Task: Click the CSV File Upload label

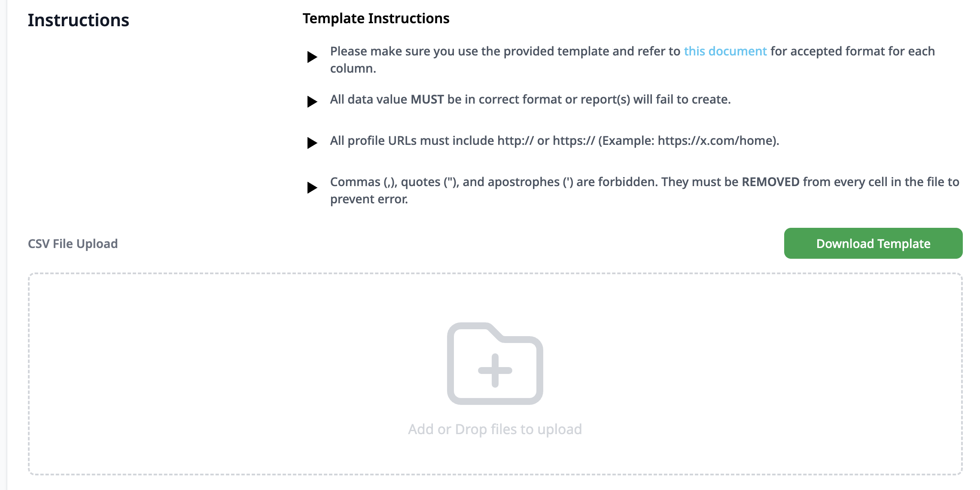Action: (x=72, y=243)
